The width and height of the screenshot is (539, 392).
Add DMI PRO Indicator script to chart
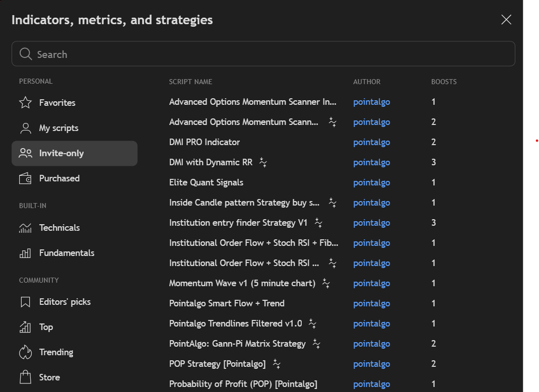coord(205,142)
